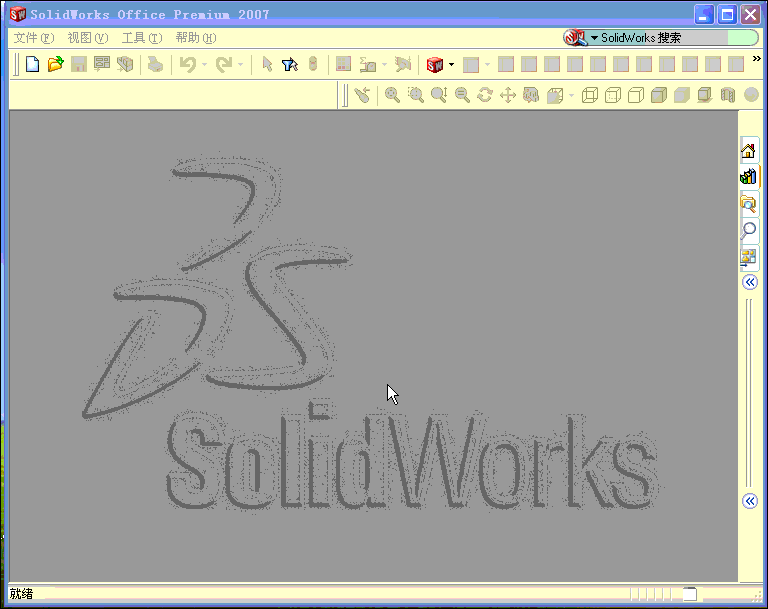Show more toolbar buttons overflow chevron
768x609 pixels.
pos(757,58)
